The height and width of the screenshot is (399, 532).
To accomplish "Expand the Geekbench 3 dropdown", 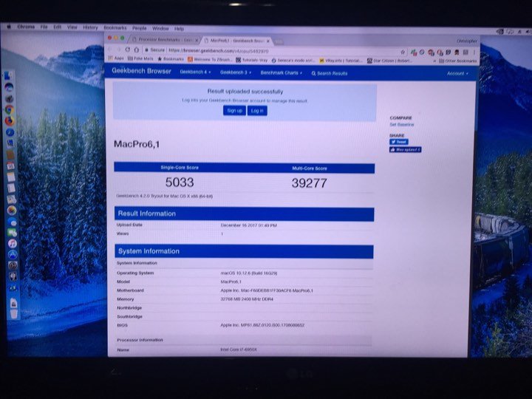I will coord(236,72).
